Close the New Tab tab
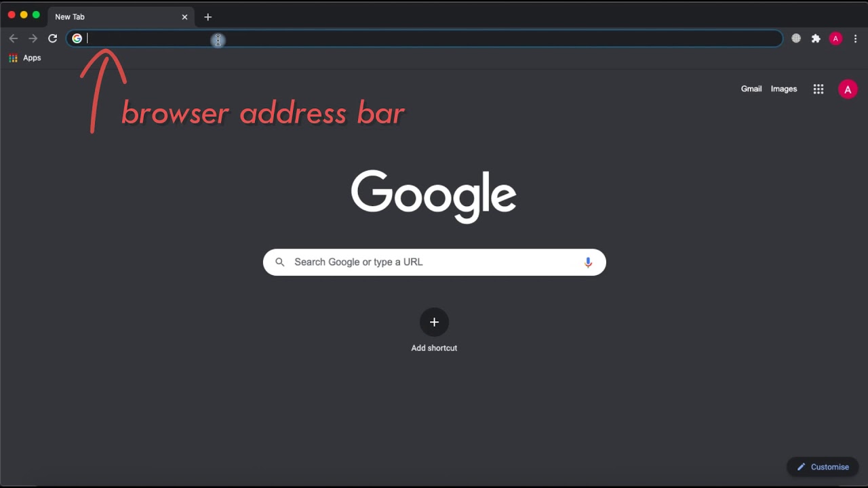The height and width of the screenshot is (488, 868). 184,17
